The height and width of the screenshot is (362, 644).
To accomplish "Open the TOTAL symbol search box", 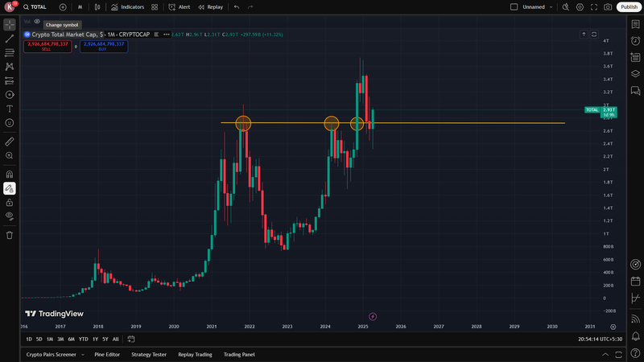I will tap(35, 7).
